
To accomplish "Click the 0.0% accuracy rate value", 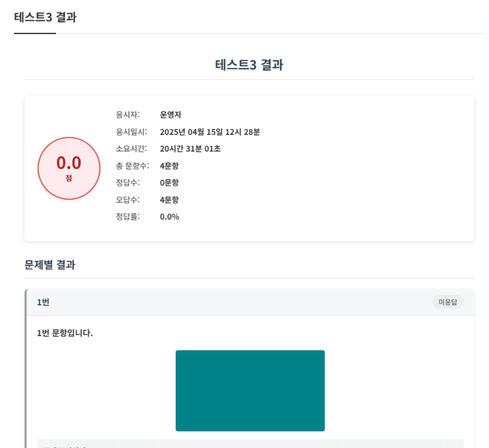I will [169, 217].
